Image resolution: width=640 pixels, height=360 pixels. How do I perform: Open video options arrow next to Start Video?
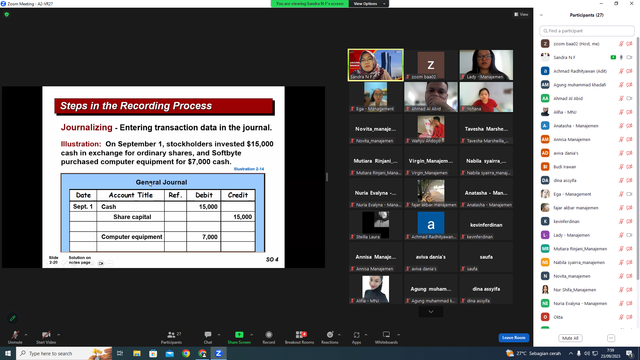click(x=59, y=335)
